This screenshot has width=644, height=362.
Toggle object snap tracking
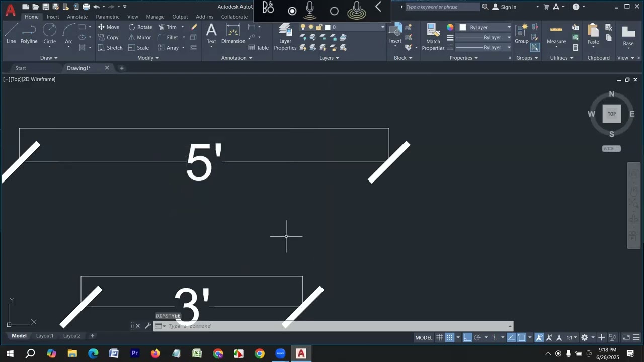511,338
